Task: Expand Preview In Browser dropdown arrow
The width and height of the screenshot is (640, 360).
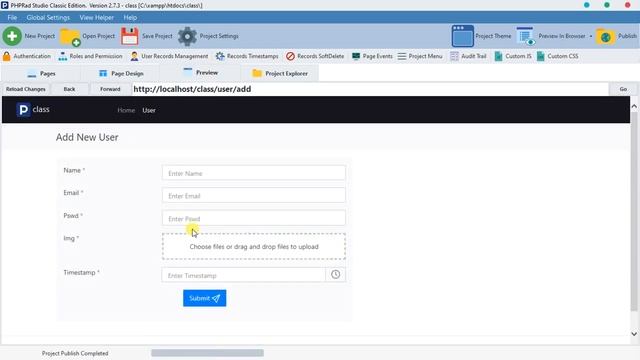Action: (x=591, y=36)
